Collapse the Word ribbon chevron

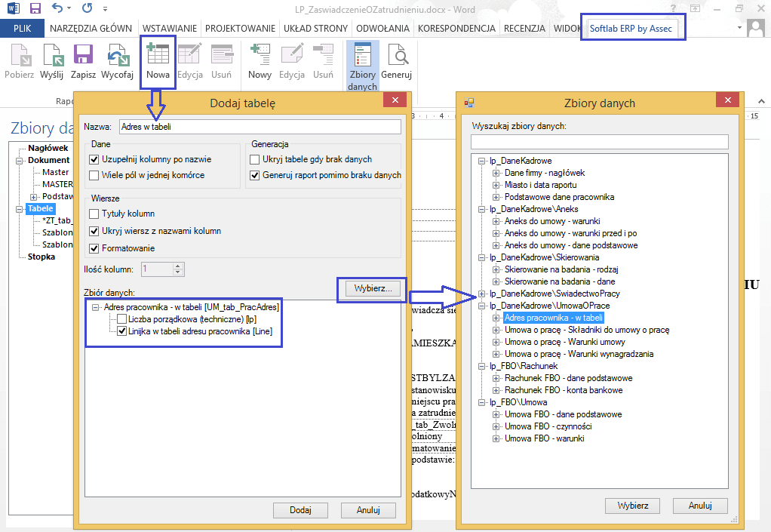pos(761,101)
